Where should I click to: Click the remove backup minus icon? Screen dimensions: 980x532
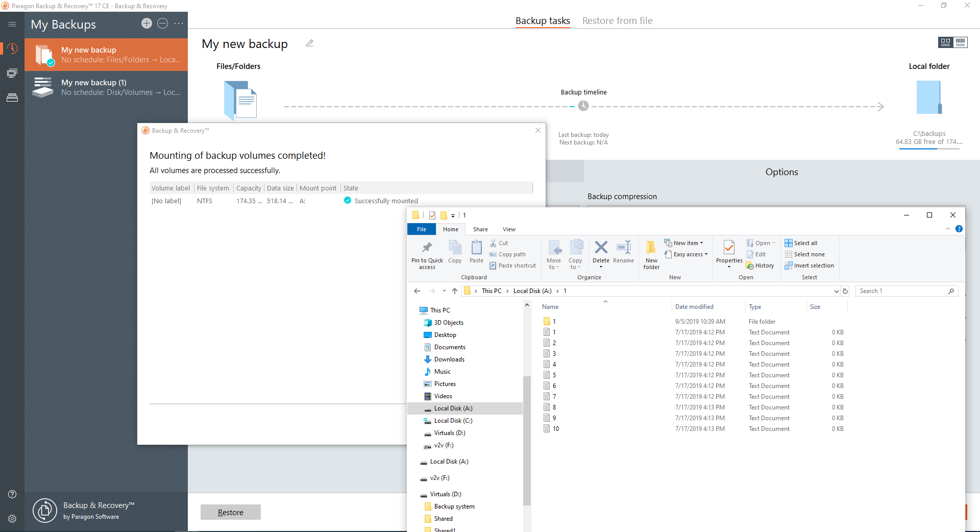click(x=162, y=23)
